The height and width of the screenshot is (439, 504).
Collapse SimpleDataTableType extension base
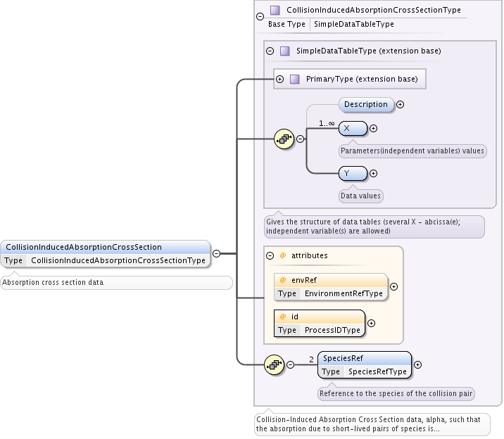[270, 51]
